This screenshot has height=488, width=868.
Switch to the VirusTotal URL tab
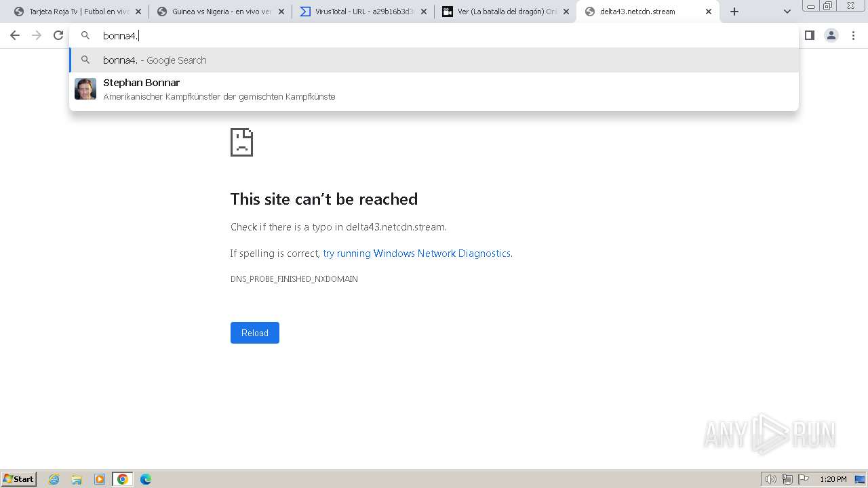363,12
